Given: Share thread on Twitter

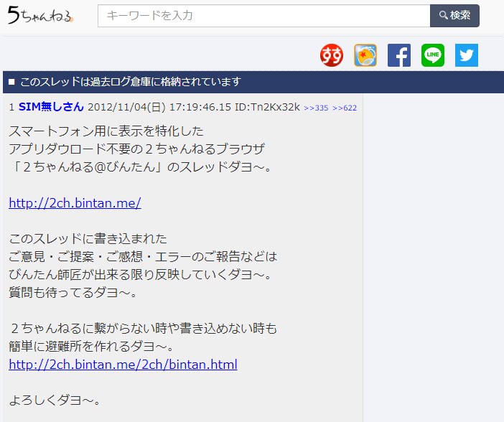Looking at the screenshot, I should click(x=467, y=55).
